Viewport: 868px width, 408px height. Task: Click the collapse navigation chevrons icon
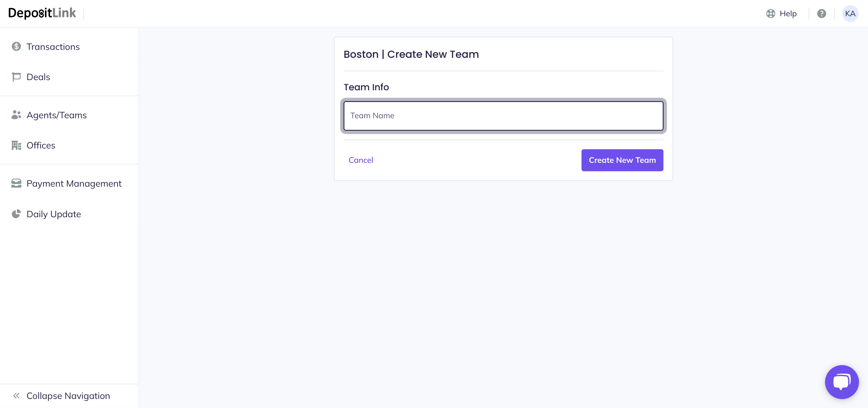coord(16,396)
